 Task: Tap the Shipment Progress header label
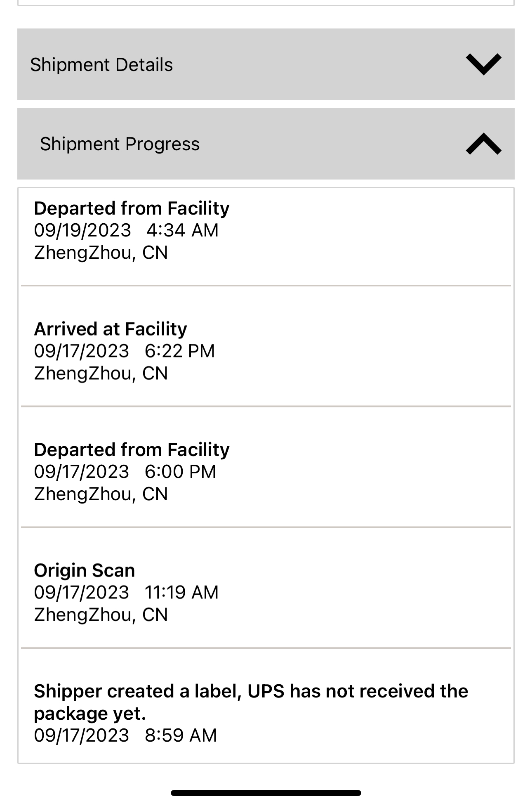(x=120, y=144)
